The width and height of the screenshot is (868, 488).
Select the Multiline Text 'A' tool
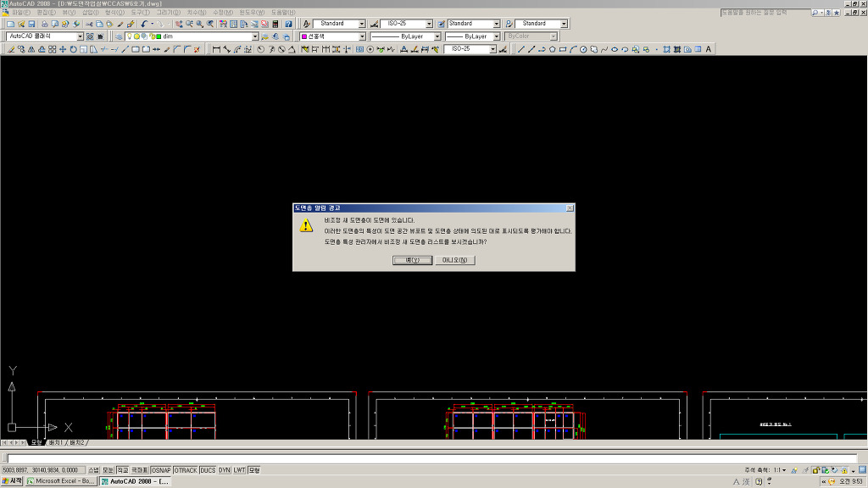(709, 50)
